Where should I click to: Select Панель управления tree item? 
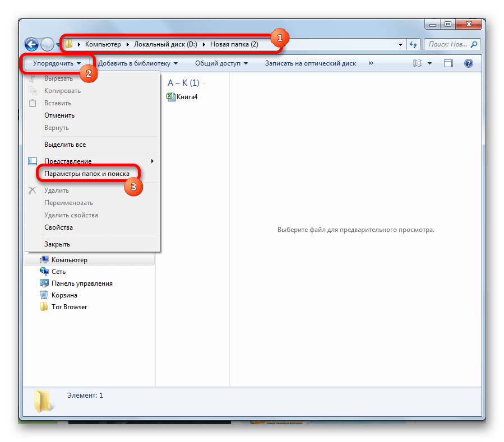coord(82,283)
